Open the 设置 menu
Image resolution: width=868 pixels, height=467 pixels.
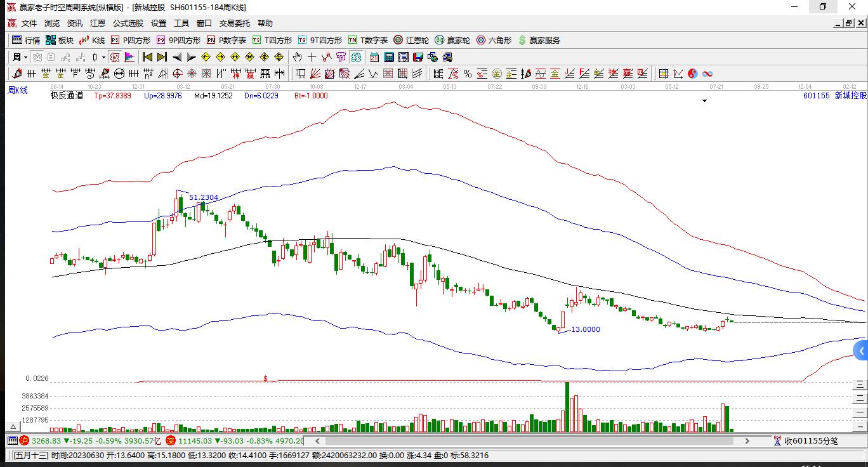[159, 23]
